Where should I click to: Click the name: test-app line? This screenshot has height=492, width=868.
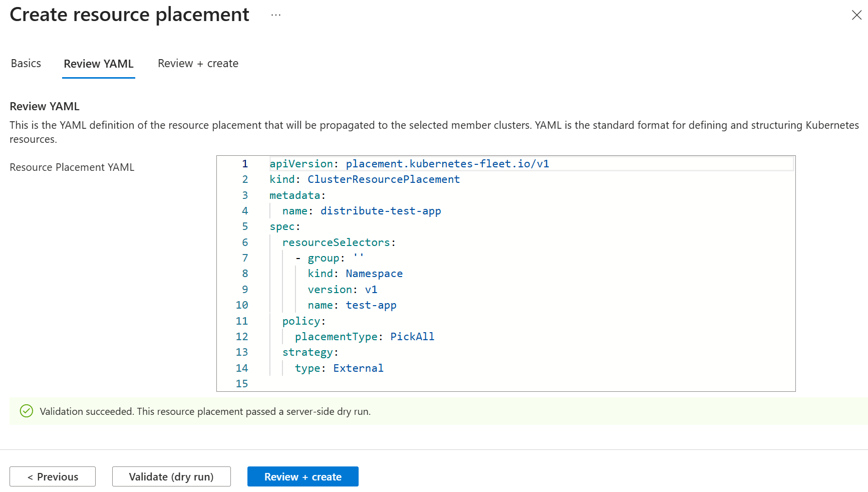point(352,305)
